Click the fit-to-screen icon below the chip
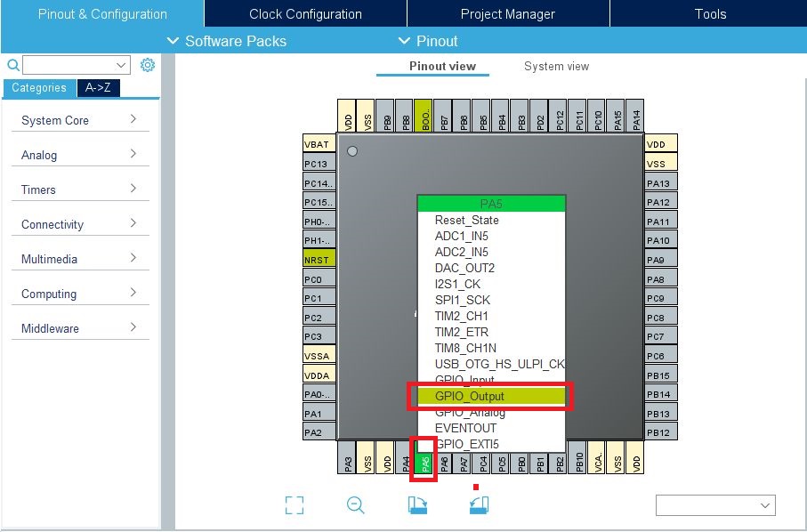The width and height of the screenshot is (807, 532). coord(295,505)
